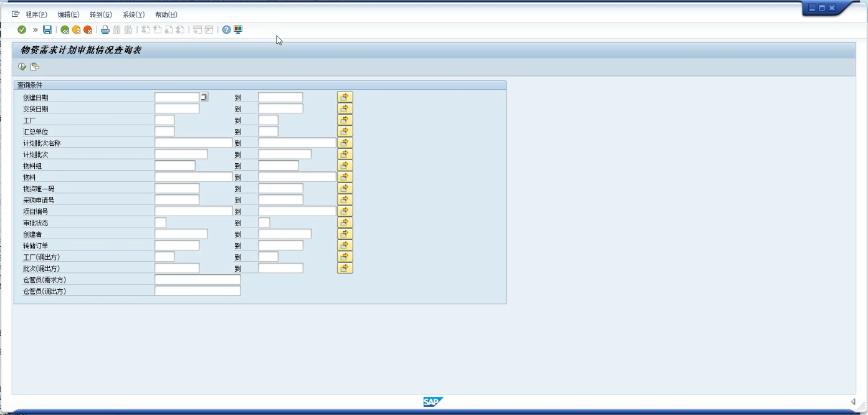
Task: Click the green Enter checkmark icon
Action: [22, 30]
